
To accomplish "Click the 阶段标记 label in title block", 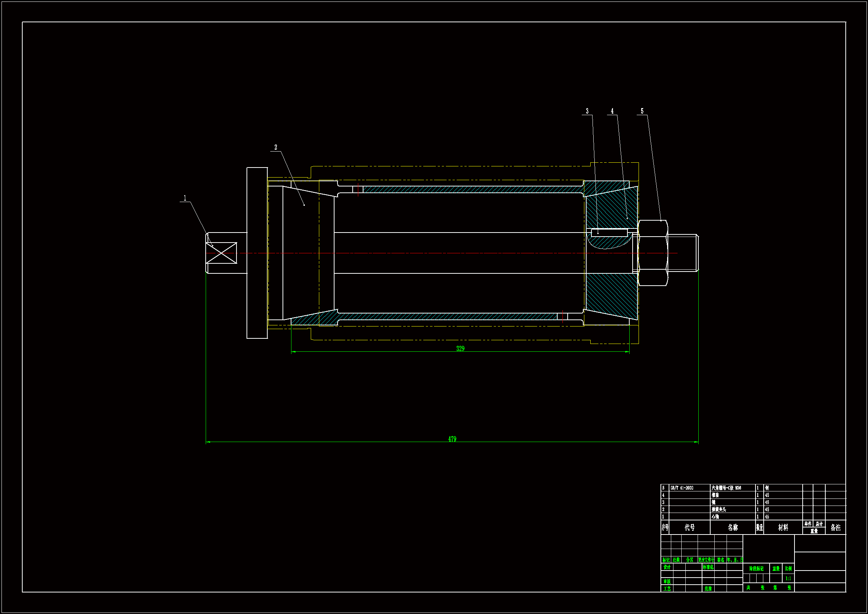I will (x=756, y=568).
